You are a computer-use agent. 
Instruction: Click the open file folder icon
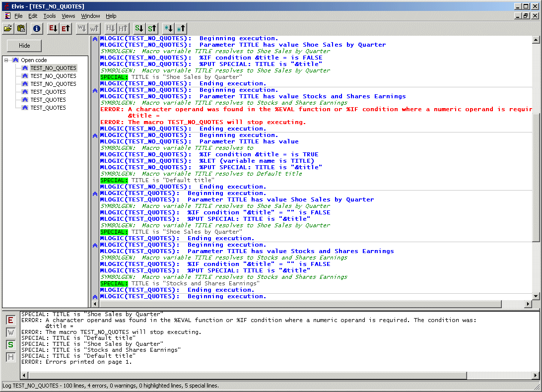pos(8,28)
